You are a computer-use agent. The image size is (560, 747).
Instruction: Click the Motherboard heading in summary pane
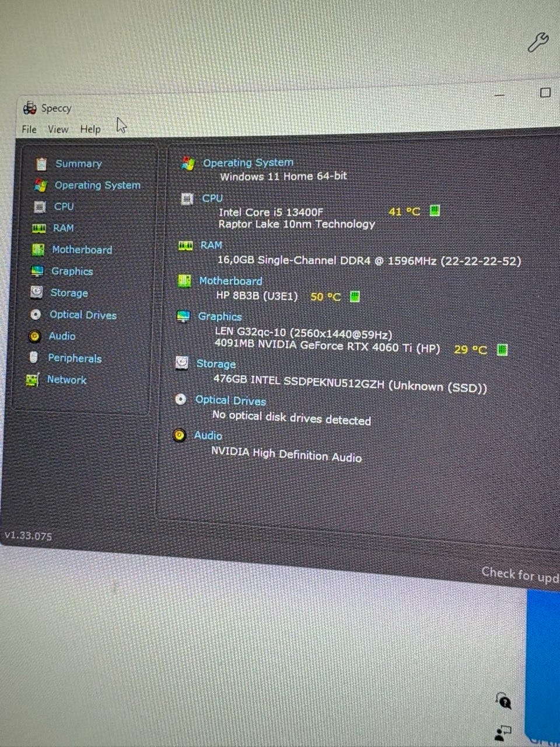(x=230, y=281)
